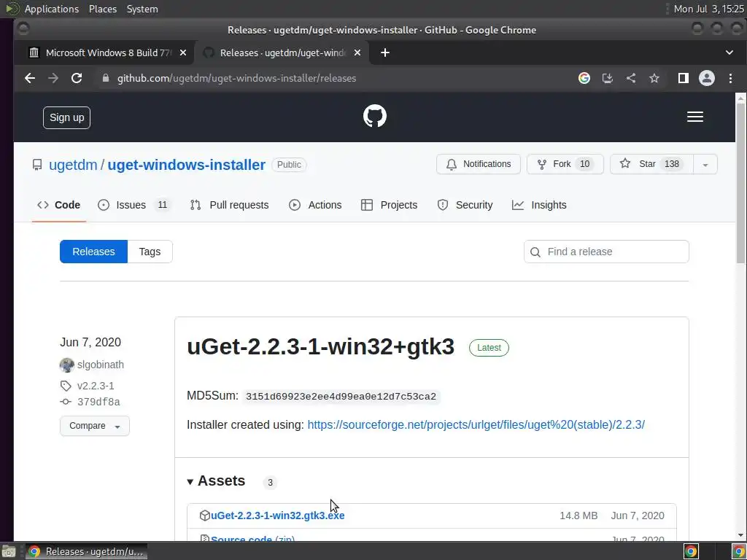Viewport: 747px width, 560px height.
Task: Click the slgobinath avatar image
Action: [x=66, y=365]
